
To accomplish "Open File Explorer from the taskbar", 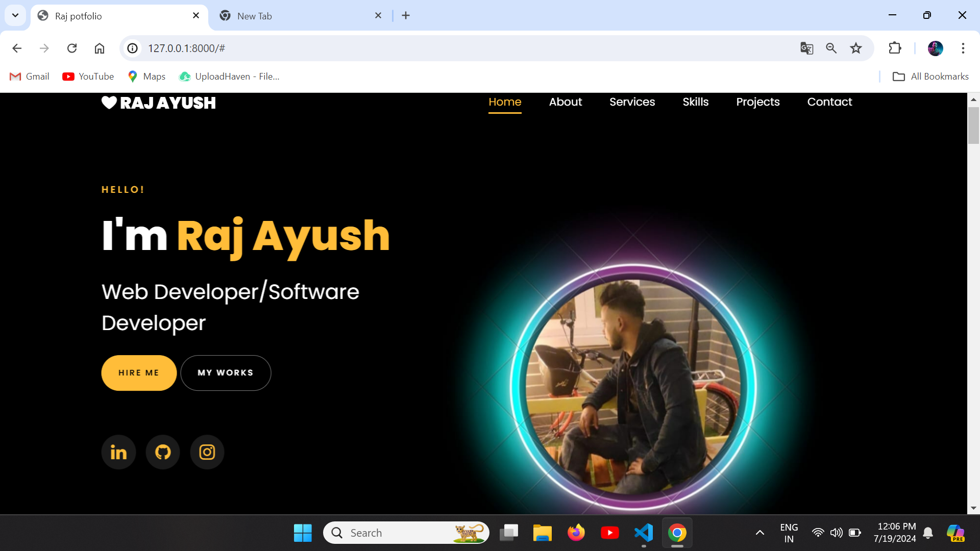I will (543, 533).
